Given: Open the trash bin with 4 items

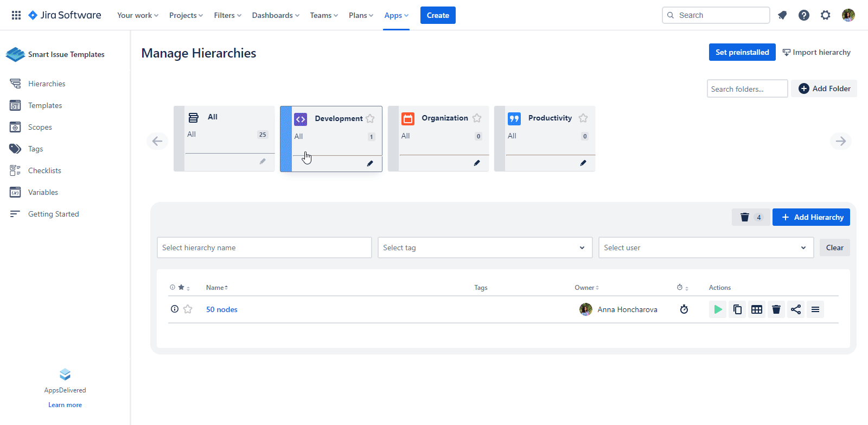Looking at the screenshot, I should [x=750, y=217].
